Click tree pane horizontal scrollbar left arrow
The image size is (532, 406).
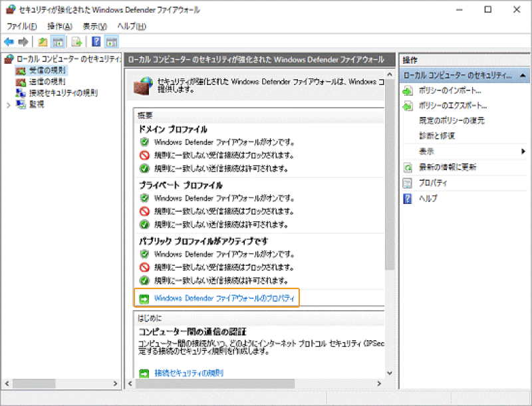point(7,383)
